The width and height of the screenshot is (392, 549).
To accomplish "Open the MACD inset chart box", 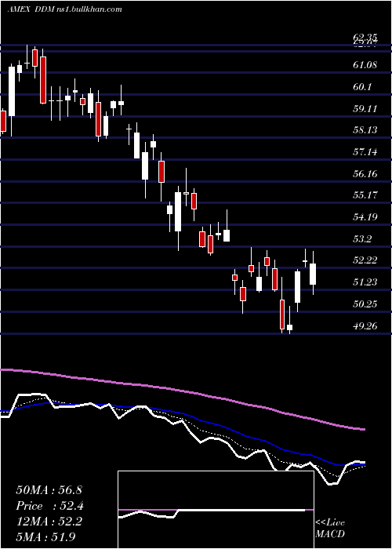I will [216, 510].
